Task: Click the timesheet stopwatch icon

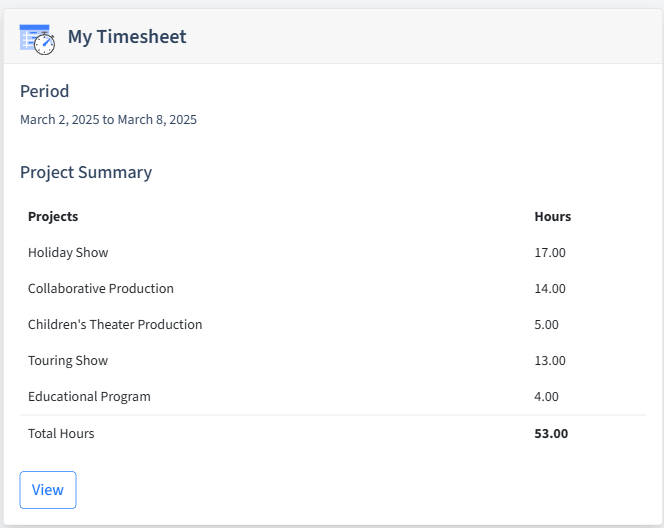Action: (x=37, y=39)
